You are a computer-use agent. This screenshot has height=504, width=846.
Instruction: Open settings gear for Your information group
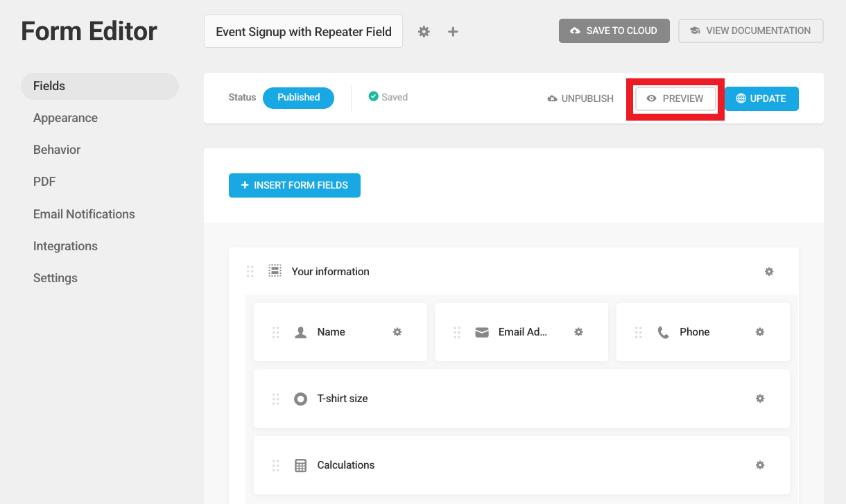point(769,272)
